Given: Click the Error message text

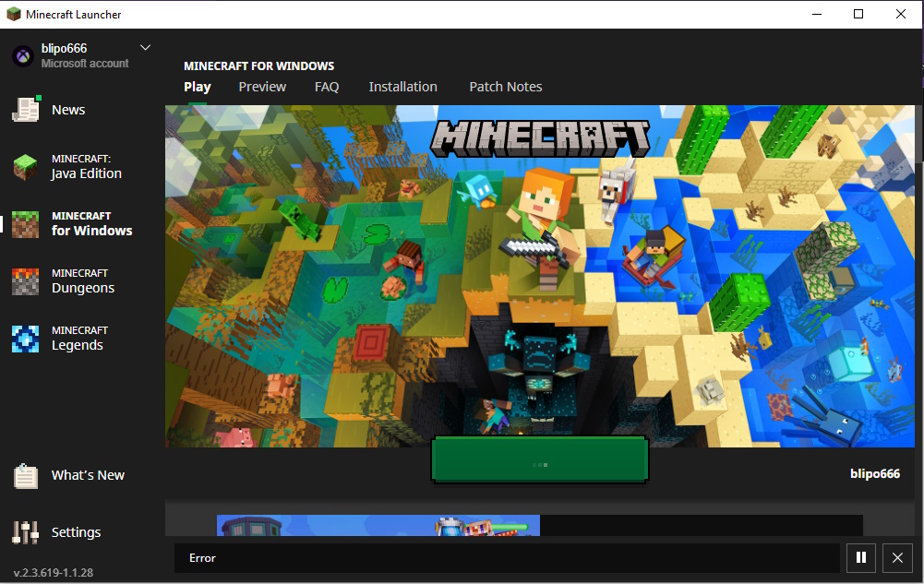Looking at the screenshot, I should click(x=202, y=558).
